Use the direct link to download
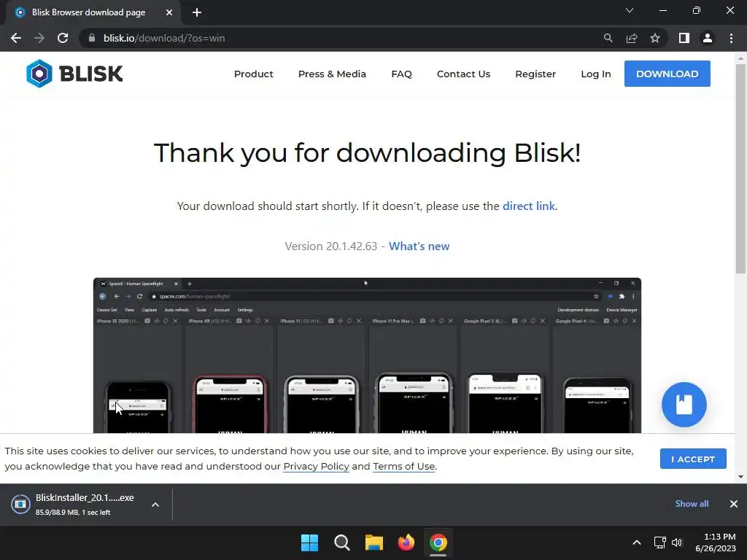This screenshot has width=747, height=560. coord(528,206)
